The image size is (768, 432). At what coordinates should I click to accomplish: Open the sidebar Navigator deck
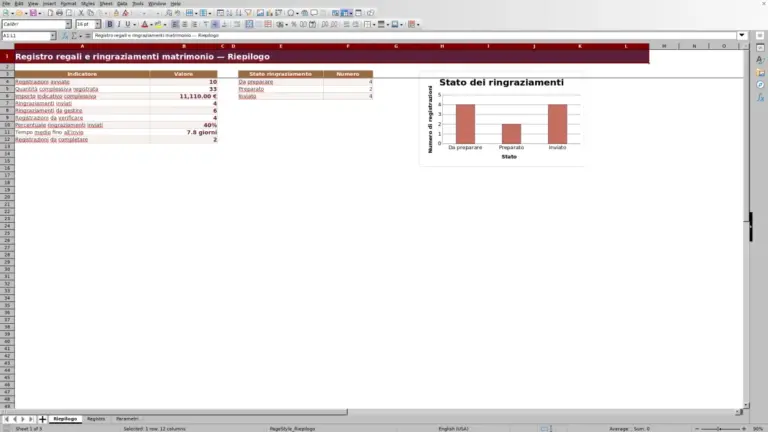pos(760,85)
